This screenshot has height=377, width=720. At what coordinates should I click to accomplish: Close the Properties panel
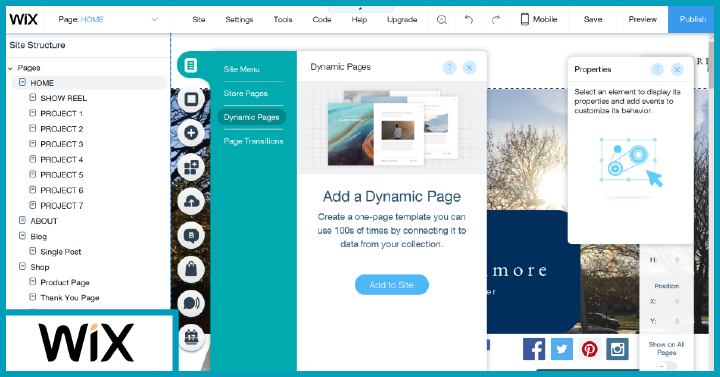tap(677, 69)
